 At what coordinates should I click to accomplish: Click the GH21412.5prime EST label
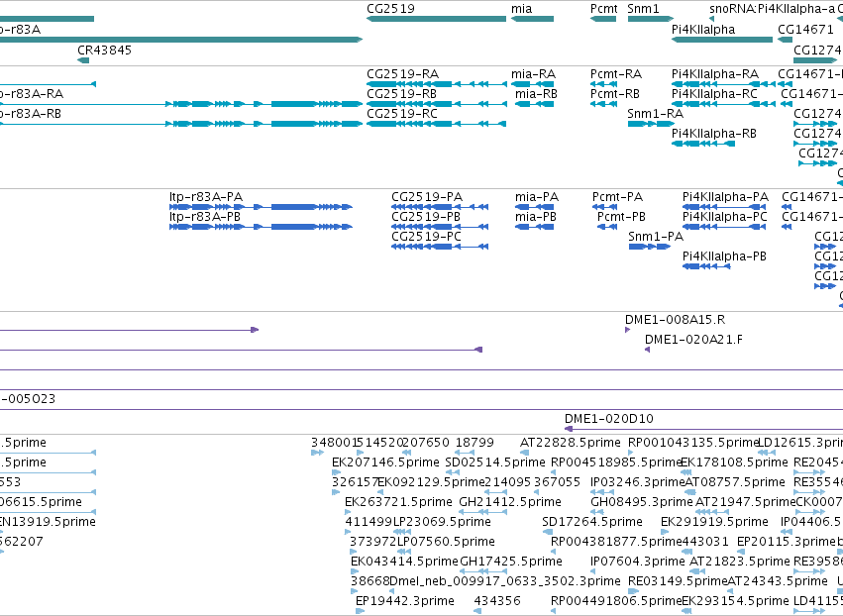510,502
